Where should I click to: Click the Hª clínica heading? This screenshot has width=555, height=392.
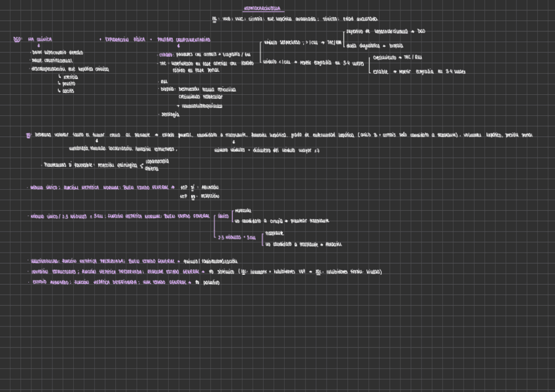click(x=39, y=40)
